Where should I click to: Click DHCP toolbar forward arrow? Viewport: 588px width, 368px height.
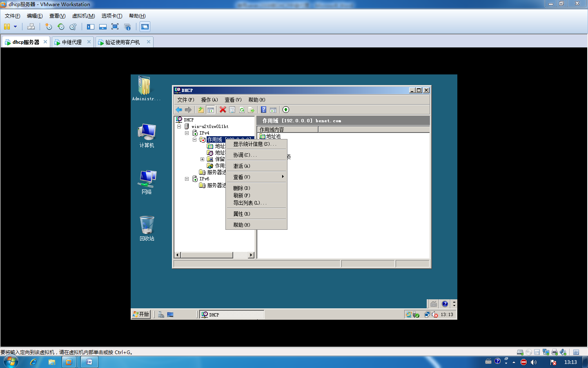[188, 110]
